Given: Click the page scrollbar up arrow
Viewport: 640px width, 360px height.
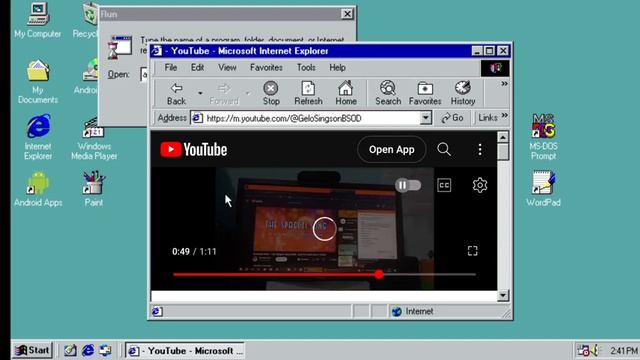Looking at the screenshot, I should pyautogui.click(x=503, y=137).
